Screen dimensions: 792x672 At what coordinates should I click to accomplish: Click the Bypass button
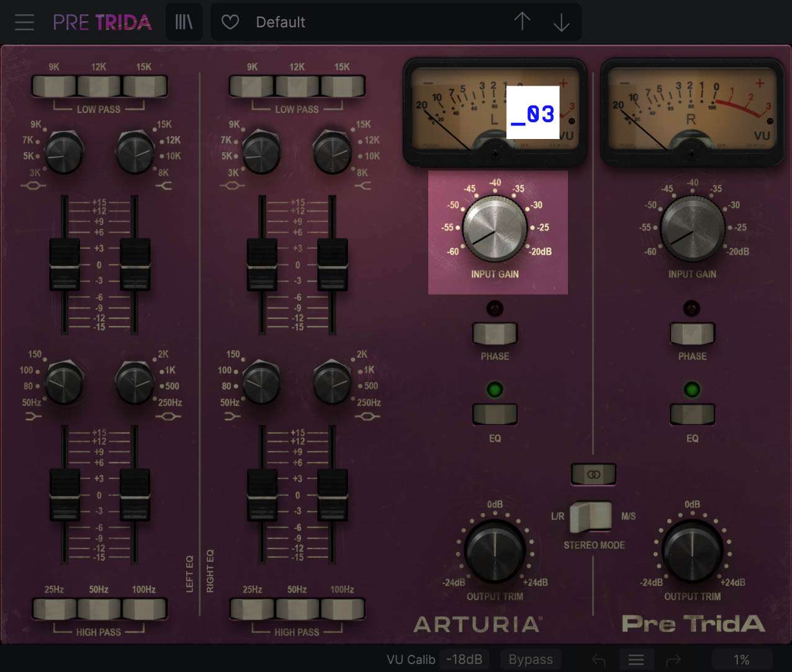(531, 659)
